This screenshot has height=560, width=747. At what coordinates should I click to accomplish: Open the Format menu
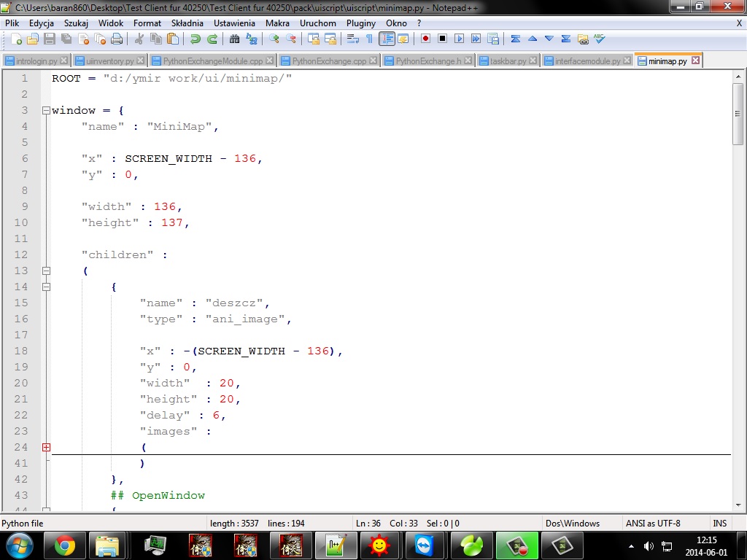pyautogui.click(x=147, y=23)
